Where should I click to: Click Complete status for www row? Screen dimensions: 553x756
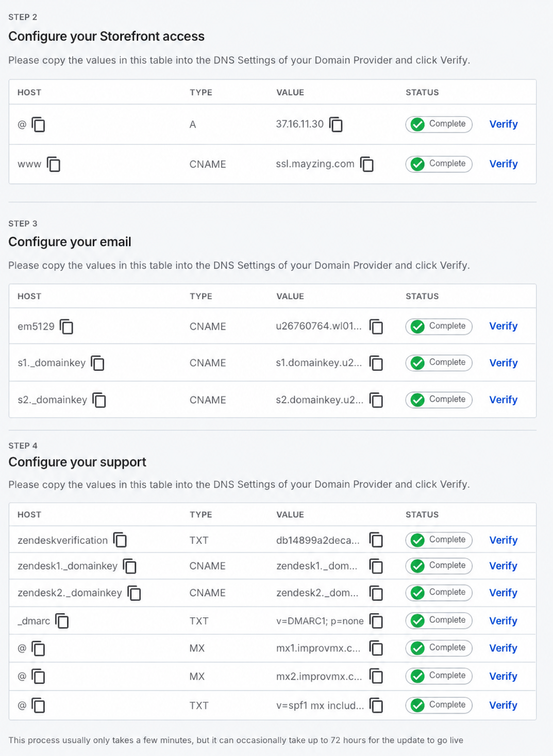[x=439, y=164]
